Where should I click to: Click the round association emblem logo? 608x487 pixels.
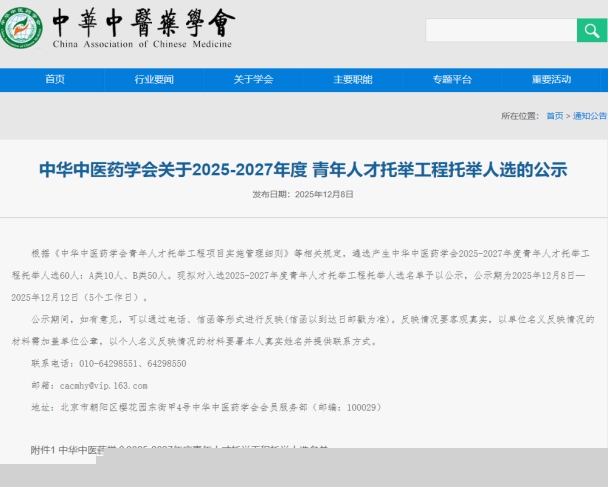[22, 27]
